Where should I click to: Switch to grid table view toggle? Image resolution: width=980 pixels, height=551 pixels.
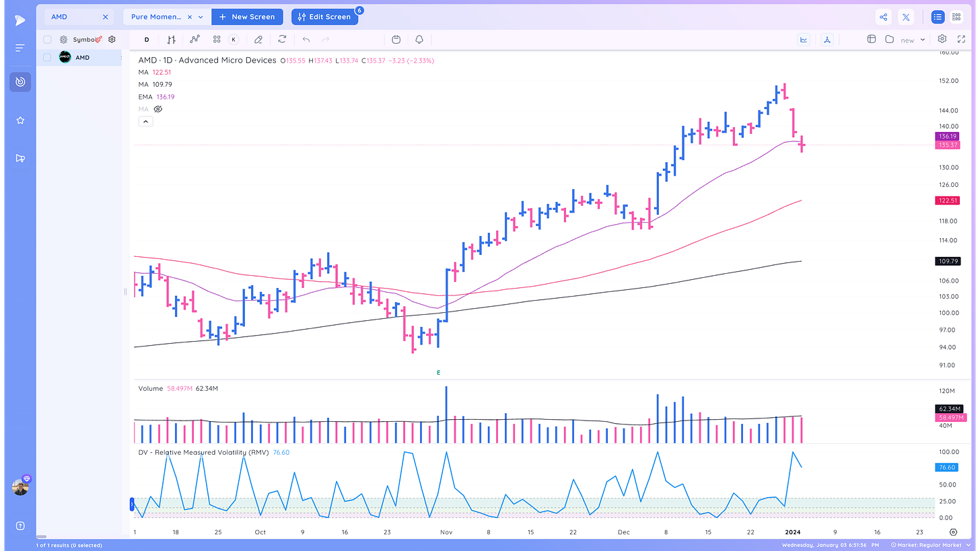coord(956,17)
